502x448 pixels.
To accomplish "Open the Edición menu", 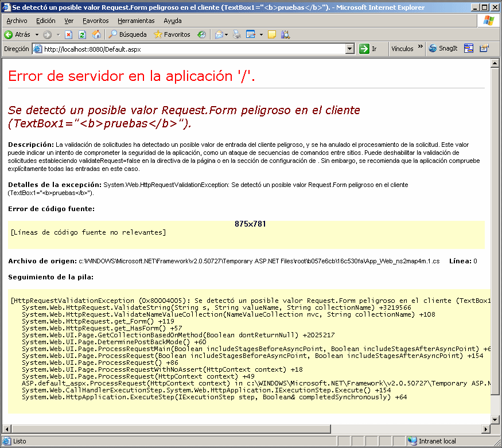I will pyautogui.click(x=46, y=21).
